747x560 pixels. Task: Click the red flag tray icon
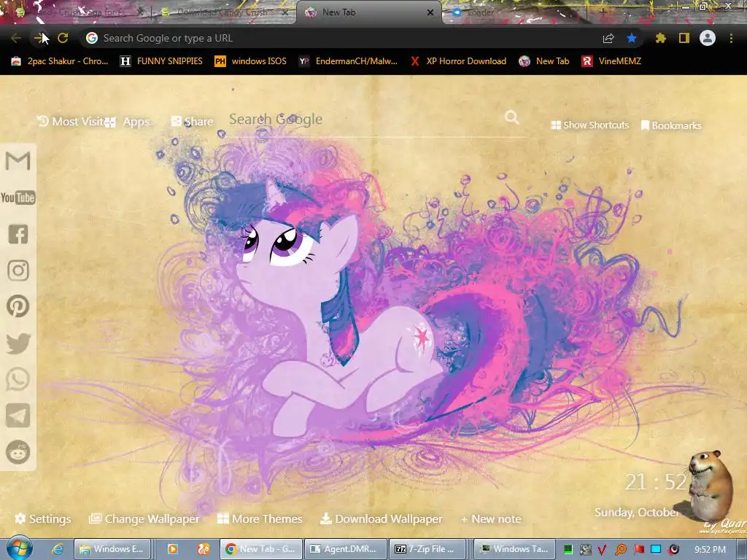coord(639,550)
